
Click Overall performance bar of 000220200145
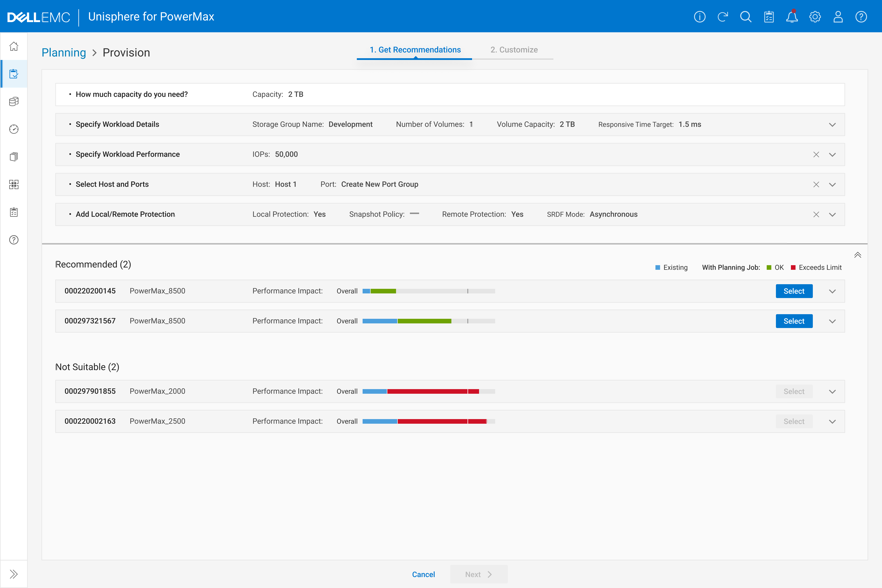(429, 291)
